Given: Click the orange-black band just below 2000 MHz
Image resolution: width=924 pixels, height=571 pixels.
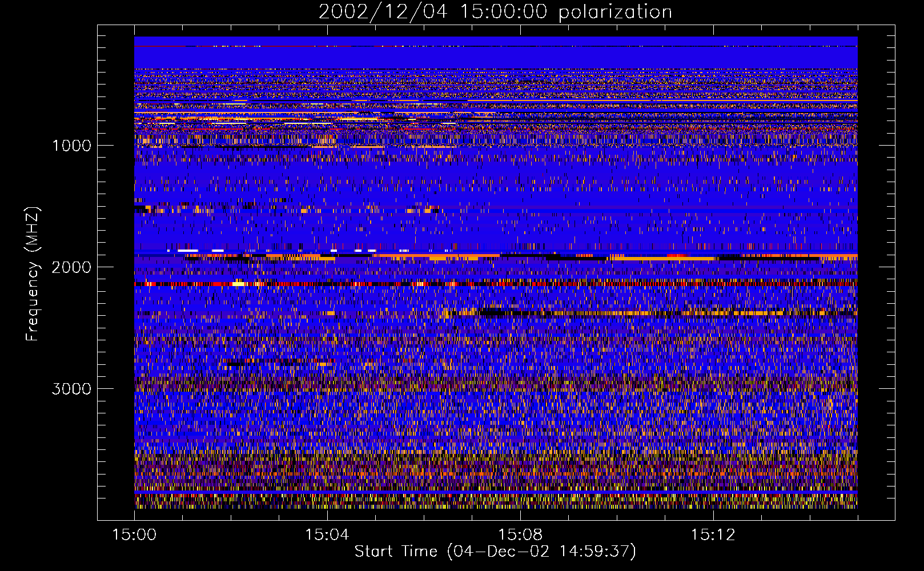Looking at the screenshot, I should pos(496,257).
